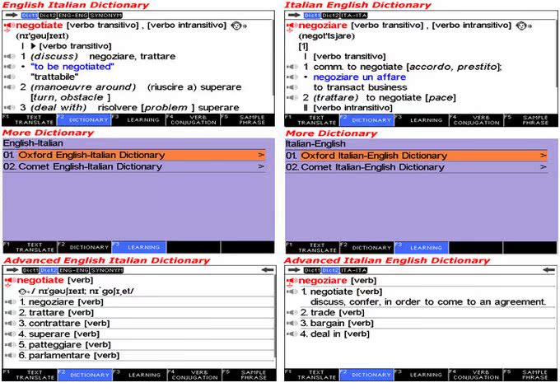The height and width of the screenshot is (392, 560).
Task: Play audio for 'negoziare [verb]' Advanced headword
Action: point(292,282)
